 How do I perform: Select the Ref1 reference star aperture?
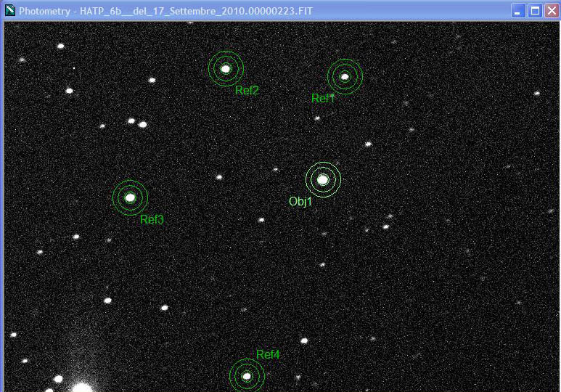pos(345,77)
